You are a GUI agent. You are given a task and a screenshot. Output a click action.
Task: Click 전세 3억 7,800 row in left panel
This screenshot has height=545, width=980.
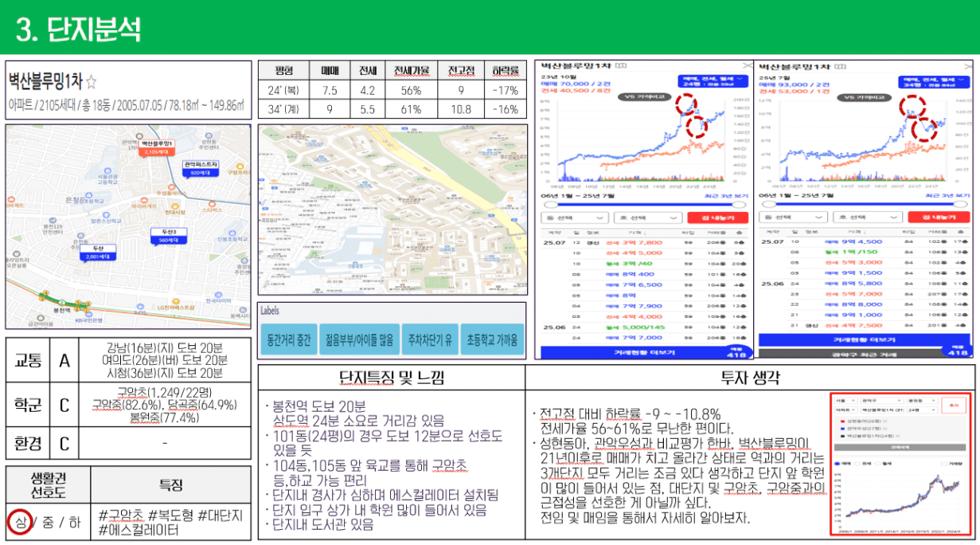tap(645, 242)
